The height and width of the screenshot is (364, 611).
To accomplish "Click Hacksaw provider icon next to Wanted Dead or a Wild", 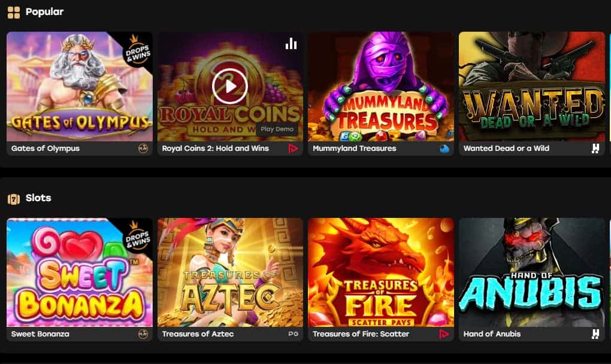I will [x=595, y=148].
